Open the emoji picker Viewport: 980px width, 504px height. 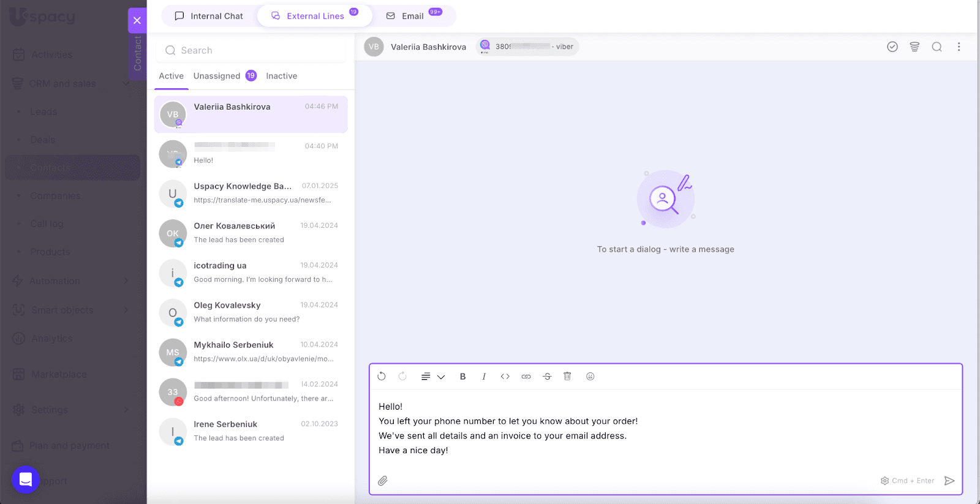point(590,377)
